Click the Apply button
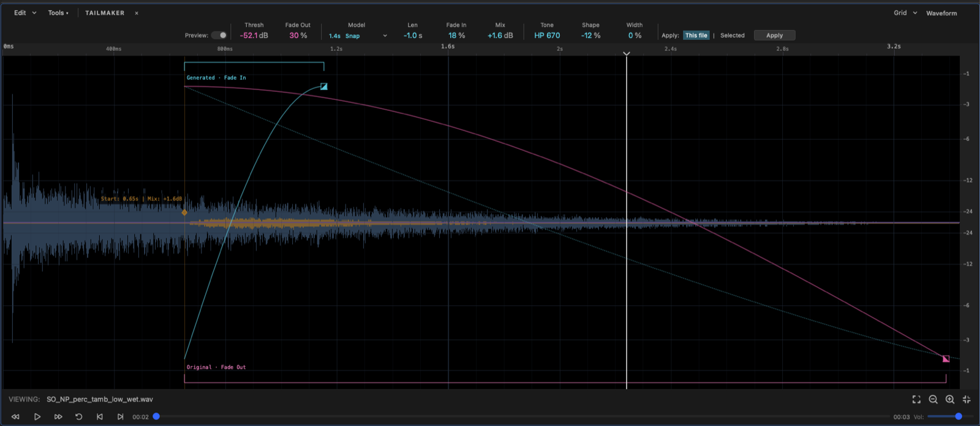 pos(774,36)
